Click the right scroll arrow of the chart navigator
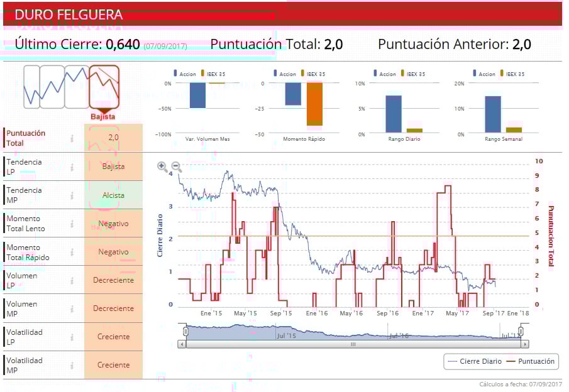 [525, 344]
